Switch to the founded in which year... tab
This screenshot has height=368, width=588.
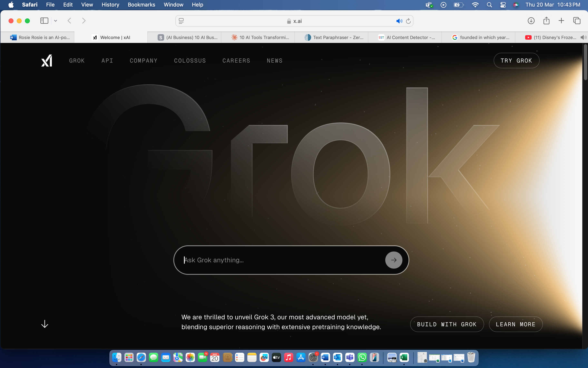click(x=478, y=37)
